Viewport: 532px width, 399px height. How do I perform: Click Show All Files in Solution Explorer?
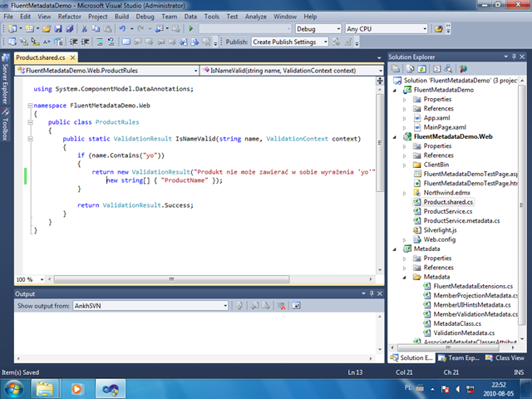(411, 69)
